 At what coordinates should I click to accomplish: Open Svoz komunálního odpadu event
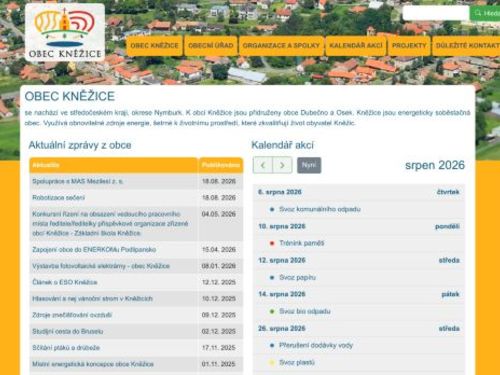(320, 209)
